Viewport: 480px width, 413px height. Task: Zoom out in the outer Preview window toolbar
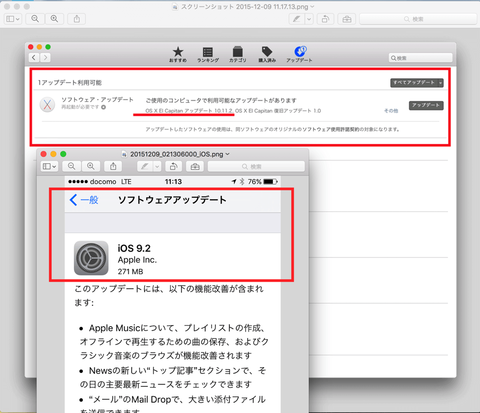point(35,19)
